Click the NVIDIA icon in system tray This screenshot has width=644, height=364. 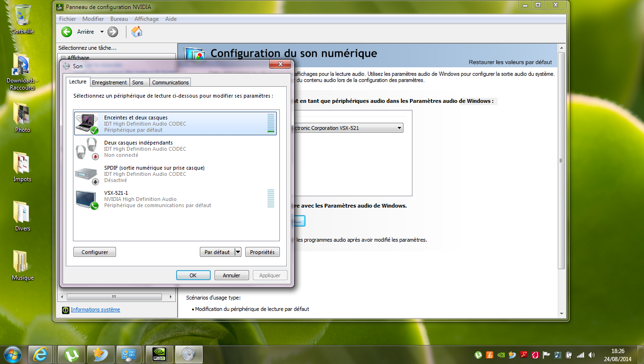pyautogui.click(x=501, y=355)
